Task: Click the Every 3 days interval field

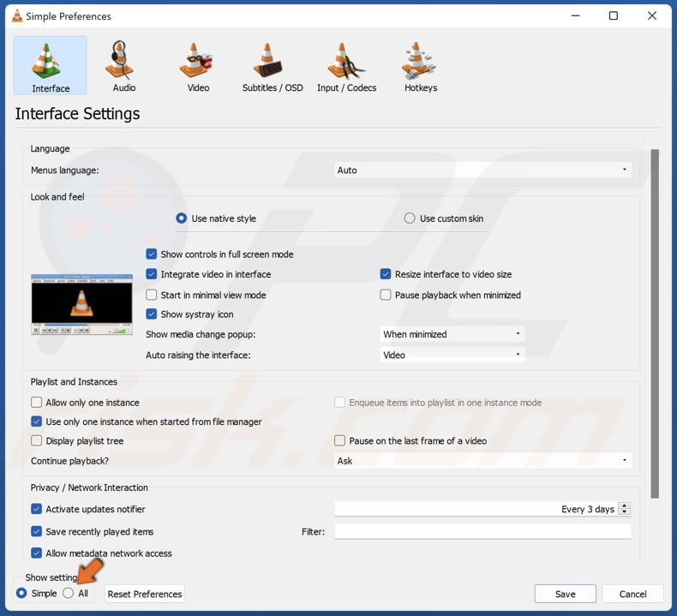Action: (x=476, y=509)
